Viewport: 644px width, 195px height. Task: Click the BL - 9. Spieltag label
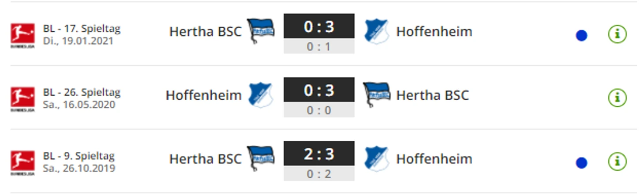79,156
